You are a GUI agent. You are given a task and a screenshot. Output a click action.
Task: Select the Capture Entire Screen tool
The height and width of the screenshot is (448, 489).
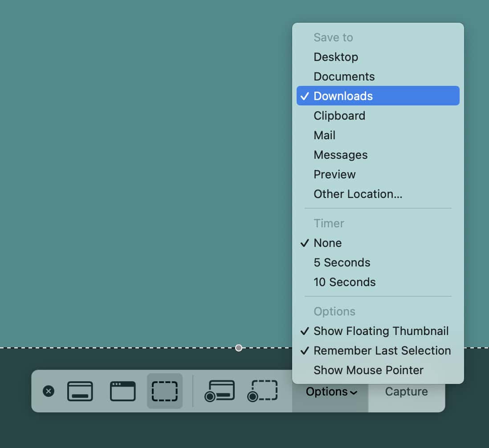pyautogui.click(x=80, y=391)
